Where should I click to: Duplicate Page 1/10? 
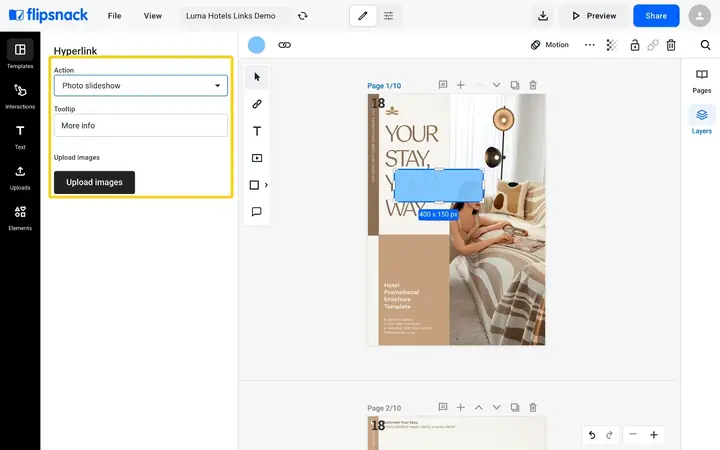point(515,85)
